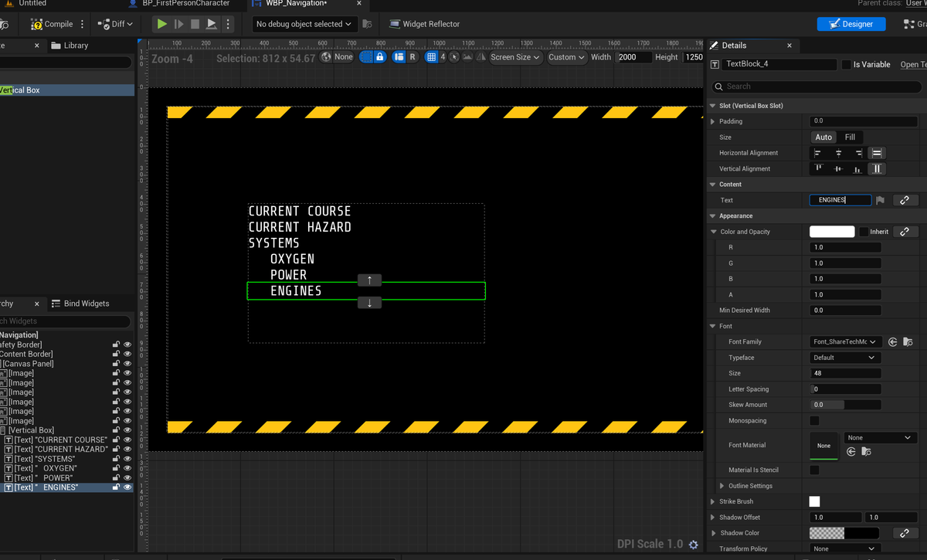Click the Font Material None thumbnail

pyautogui.click(x=823, y=446)
